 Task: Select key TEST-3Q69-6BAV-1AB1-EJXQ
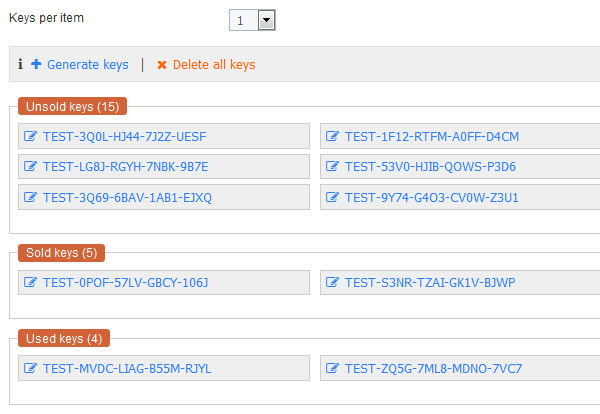click(127, 198)
